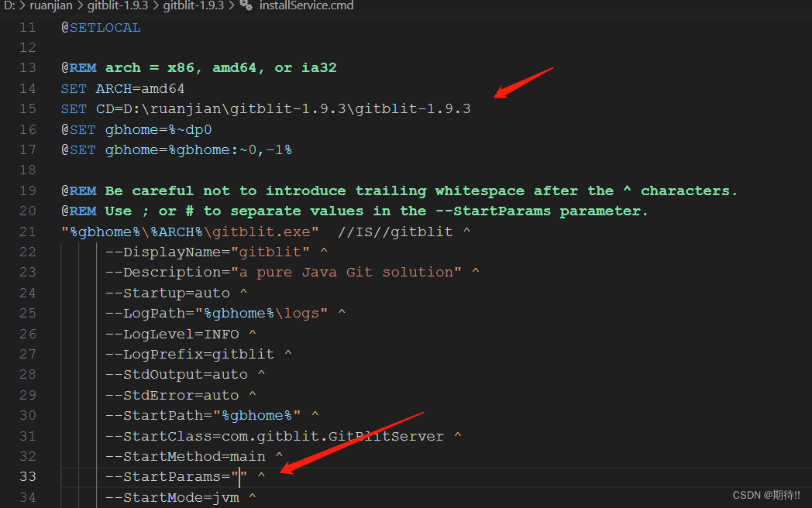Open the first gitblit-1.9.3 breadcrumb folder
The image size is (812, 508).
pyautogui.click(x=118, y=5)
